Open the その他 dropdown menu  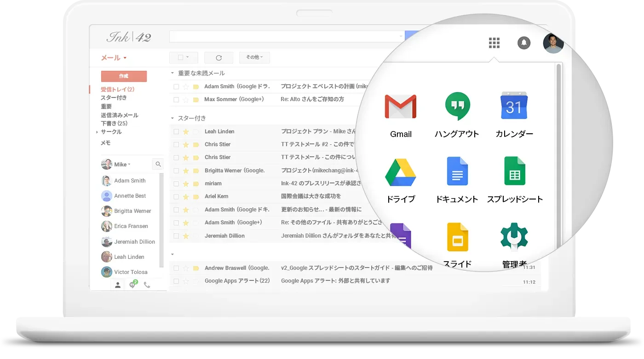pyautogui.click(x=254, y=57)
